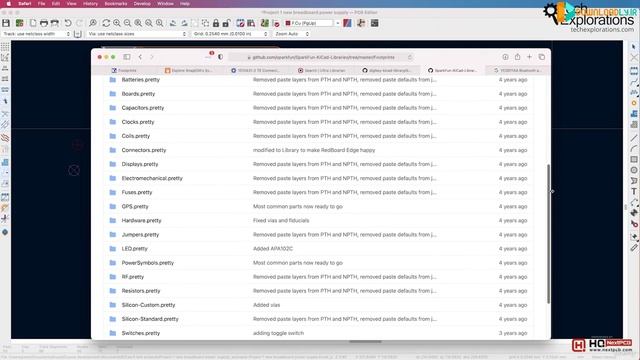Open the Jumpers.pretty folder
This screenshot has height=360, width=640.
[140, 235]
